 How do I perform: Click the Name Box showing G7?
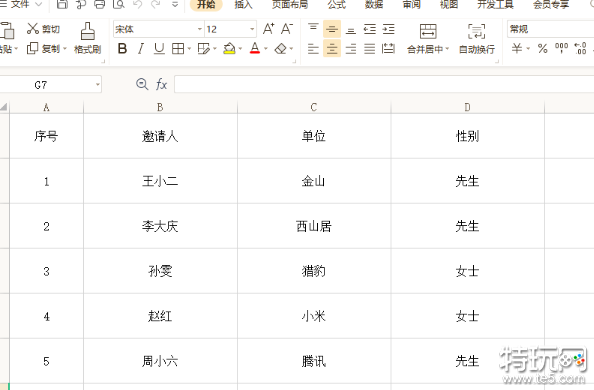(50, 85)
